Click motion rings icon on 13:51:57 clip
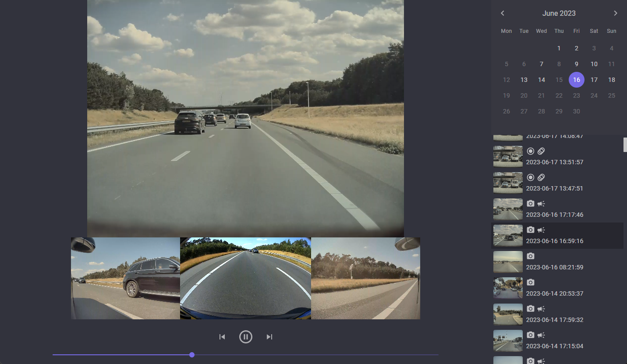Viewport: 627px width, 364px height. 541,151
